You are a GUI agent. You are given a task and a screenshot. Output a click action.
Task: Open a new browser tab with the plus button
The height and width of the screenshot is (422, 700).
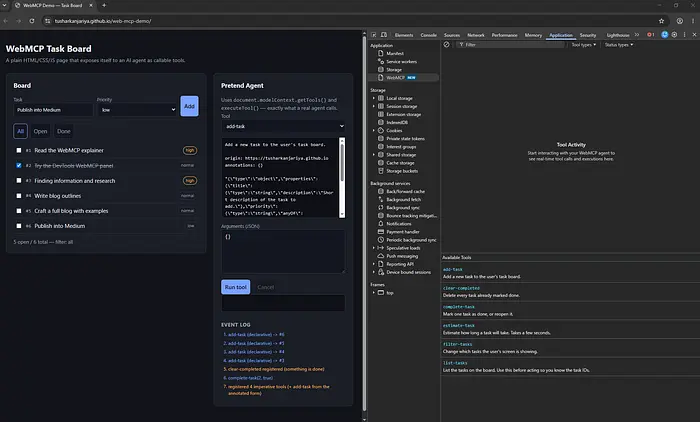[x=104, y=5]
